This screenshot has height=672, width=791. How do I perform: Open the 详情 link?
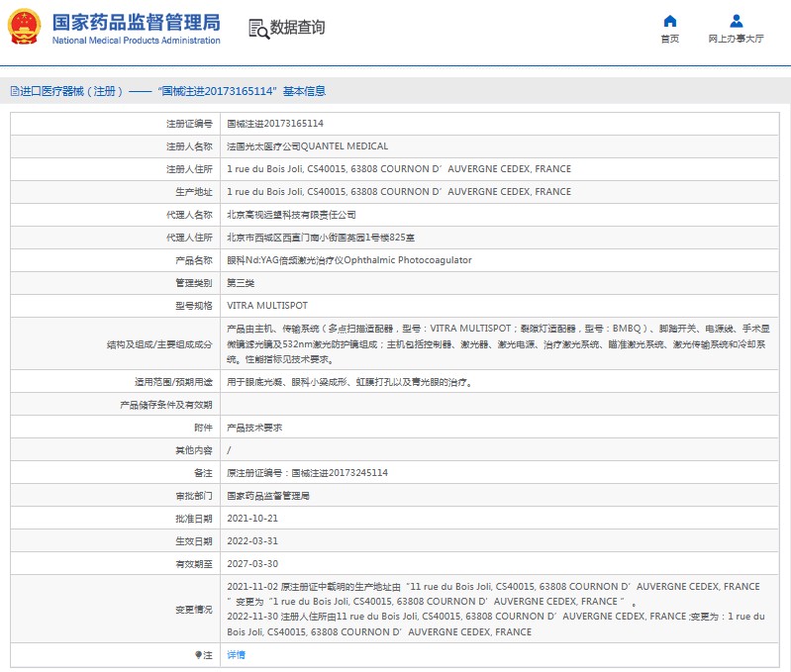[x=236, y=655]
